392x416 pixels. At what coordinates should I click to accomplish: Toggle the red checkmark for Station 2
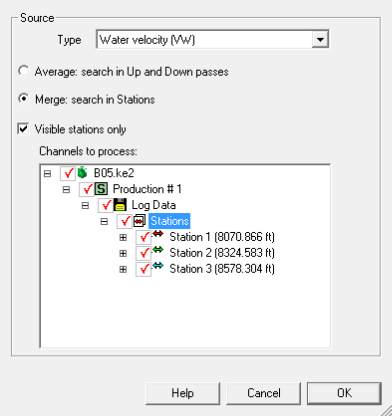144,253
